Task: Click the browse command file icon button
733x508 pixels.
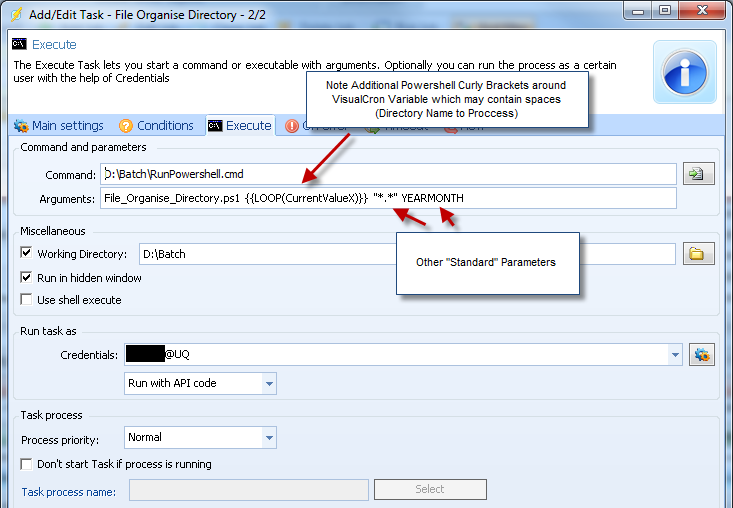Action: tap(696, 174)
